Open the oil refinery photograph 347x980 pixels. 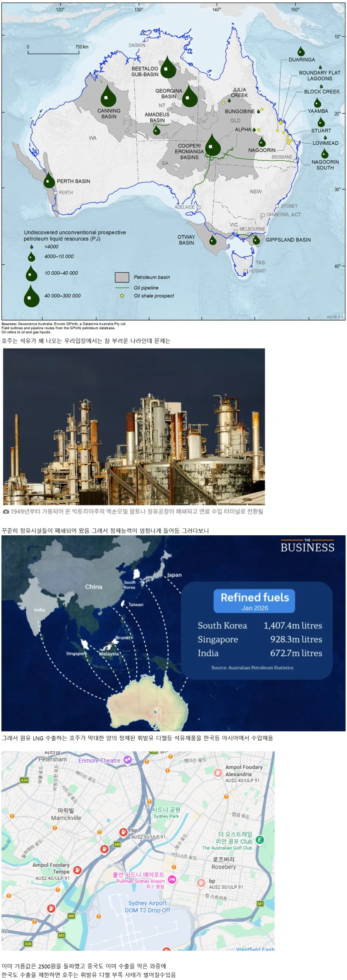[134, 427]
